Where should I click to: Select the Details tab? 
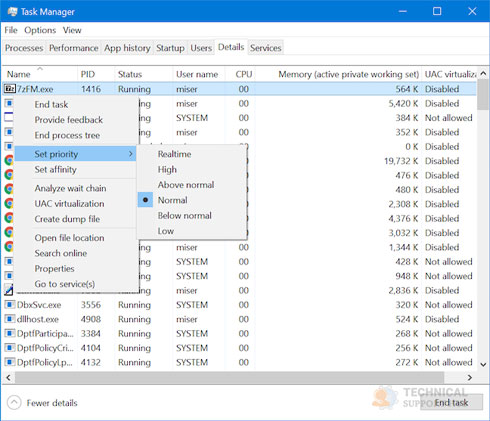(x=231, y=47)
